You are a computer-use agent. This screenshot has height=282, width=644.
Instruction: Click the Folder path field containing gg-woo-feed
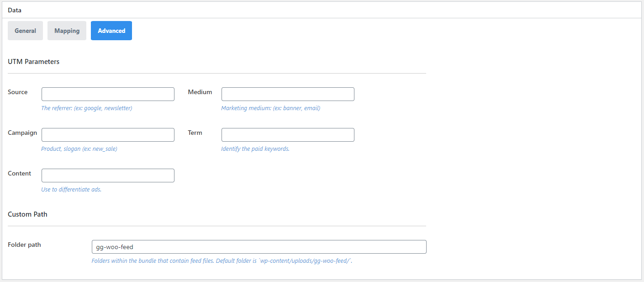click(259, 247)
